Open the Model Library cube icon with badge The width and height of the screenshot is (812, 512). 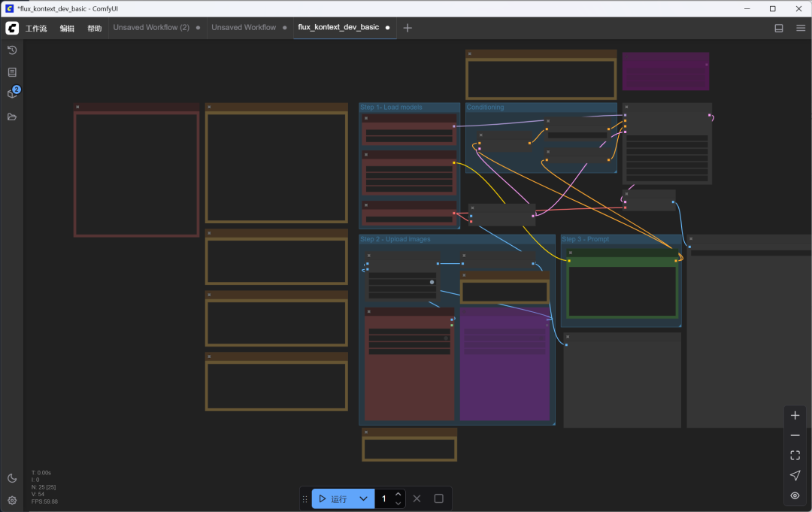[x=13, y=93]
